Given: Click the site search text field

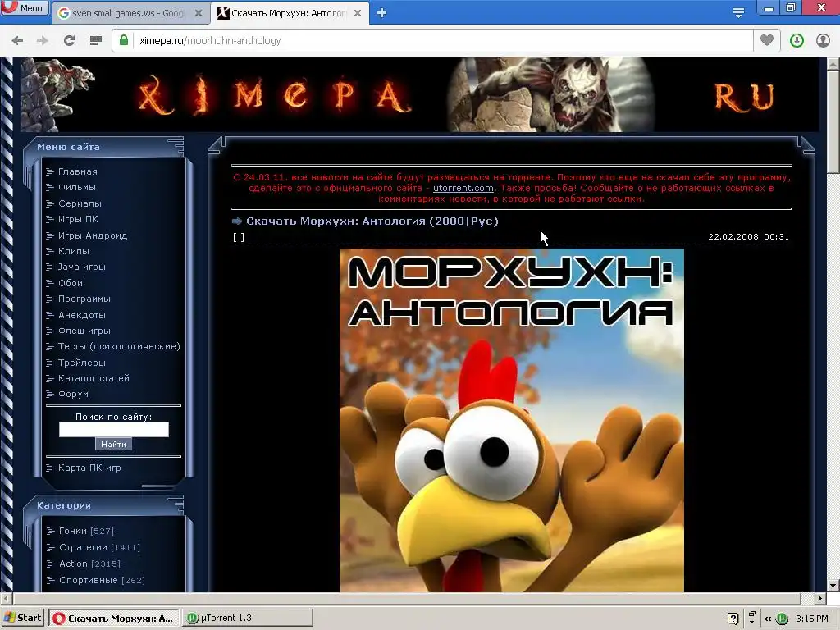Looking at the screenshot, I should pyautogui.click(x=113, y=429).
